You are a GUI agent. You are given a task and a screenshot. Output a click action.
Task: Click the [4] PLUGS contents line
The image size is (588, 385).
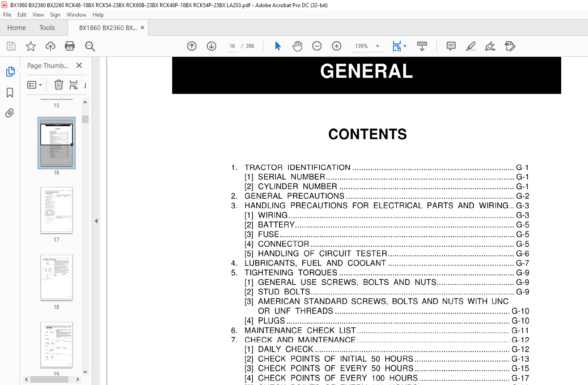[x=387, y=321]
